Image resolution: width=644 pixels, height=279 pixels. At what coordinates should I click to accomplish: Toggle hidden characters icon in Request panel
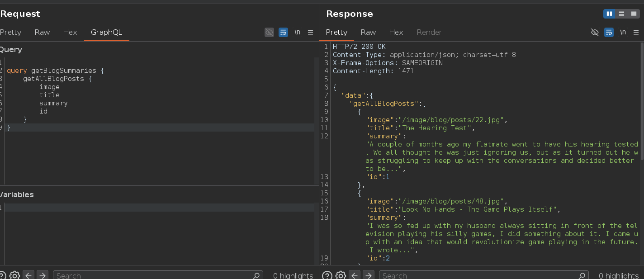pyautogui.click(x=269, y=32)
